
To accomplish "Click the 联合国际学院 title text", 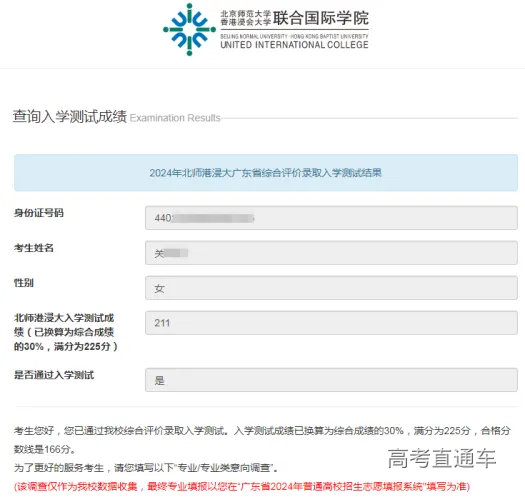I will tap(321, 18).
